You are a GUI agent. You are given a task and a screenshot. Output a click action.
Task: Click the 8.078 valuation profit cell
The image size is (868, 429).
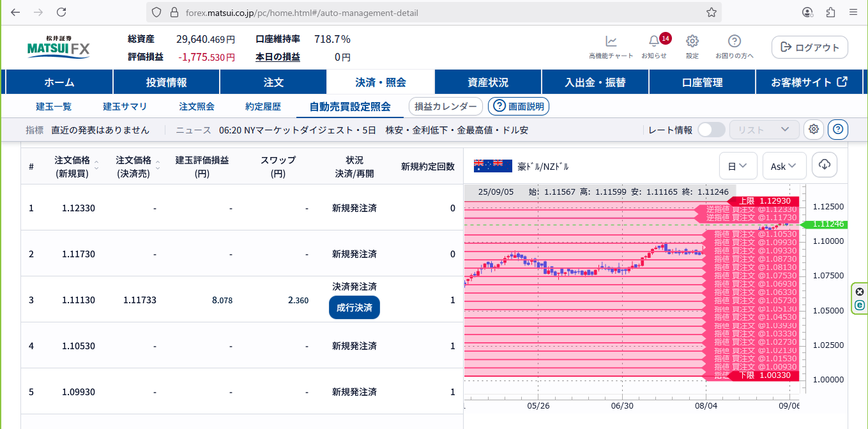222,300
